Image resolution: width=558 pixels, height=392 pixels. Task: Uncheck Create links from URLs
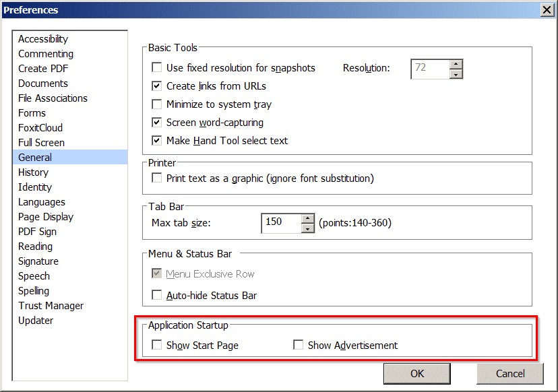[x=157, y=86]
